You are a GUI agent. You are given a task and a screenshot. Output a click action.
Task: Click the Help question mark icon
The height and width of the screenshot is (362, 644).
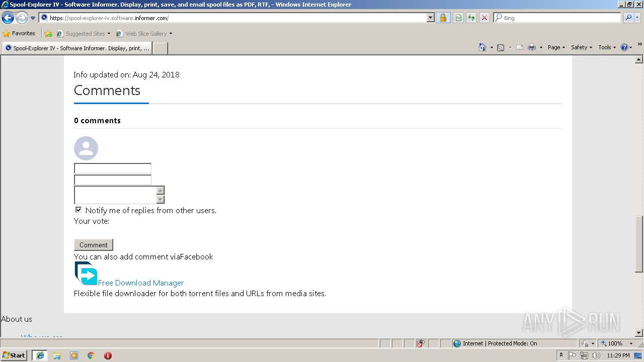624,47
